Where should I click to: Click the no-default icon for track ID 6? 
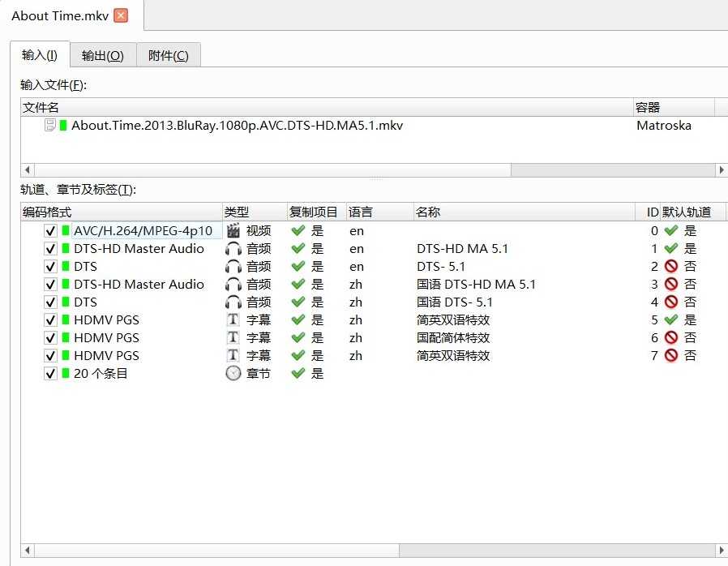click(x=671, y=337)
